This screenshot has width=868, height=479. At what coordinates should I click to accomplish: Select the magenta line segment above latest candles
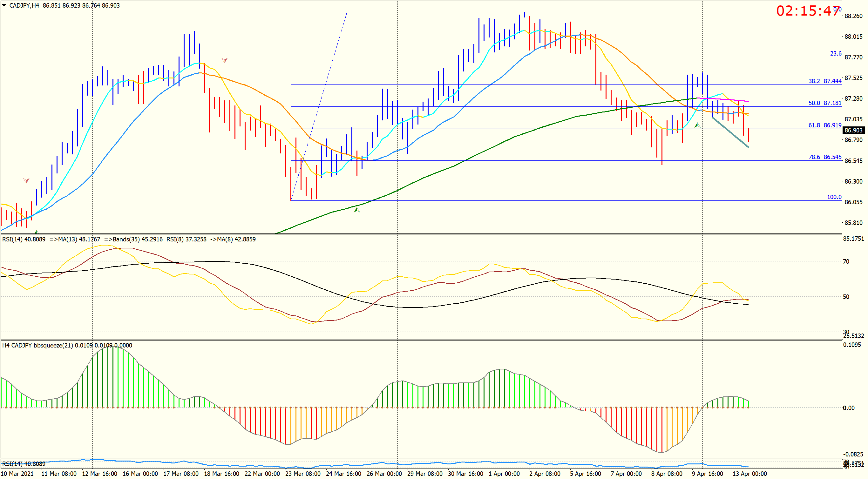(x=723, y=99)
